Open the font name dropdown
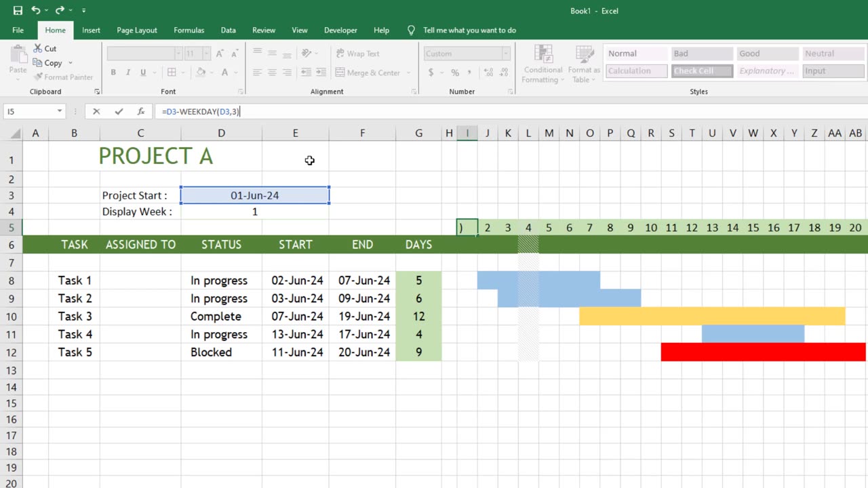868x488 pixels. 178,54
